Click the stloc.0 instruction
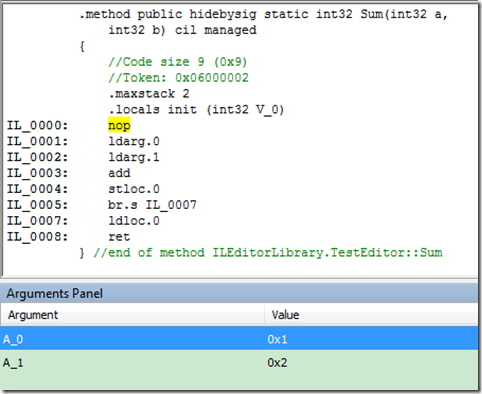Screen dimensions: 482x394 click(134, 189)
